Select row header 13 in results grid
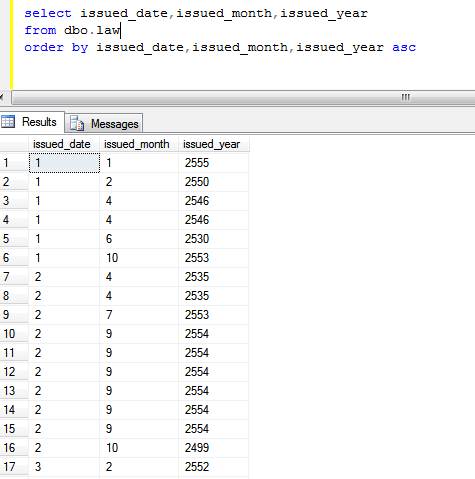 (x=14, y=391)
